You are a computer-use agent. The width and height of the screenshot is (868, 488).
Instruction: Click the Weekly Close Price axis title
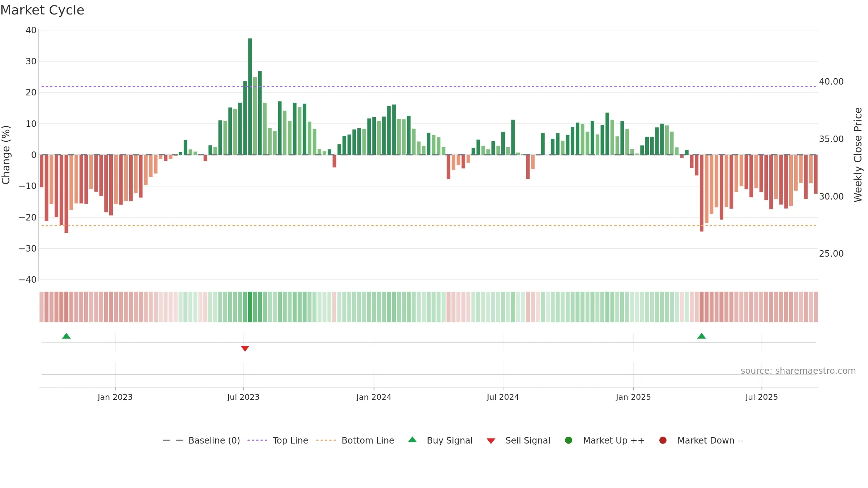coord(858,155)
